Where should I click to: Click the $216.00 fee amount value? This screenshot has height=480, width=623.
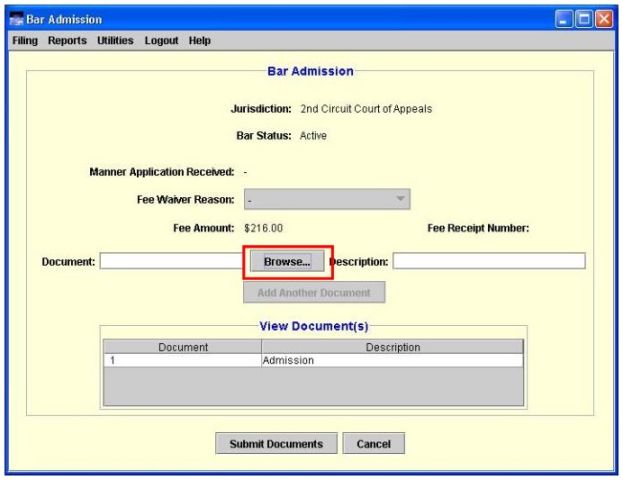(263, 228)
